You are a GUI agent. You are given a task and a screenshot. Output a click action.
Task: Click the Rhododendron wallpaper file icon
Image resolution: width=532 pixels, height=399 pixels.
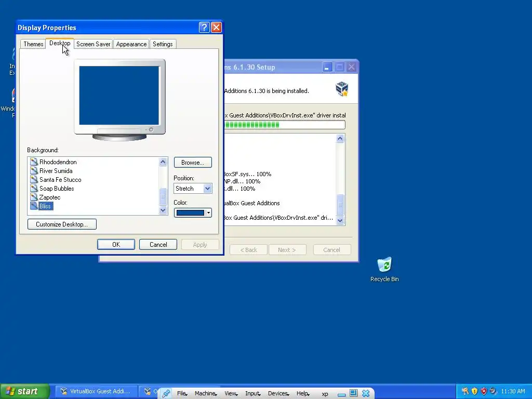click(34, 162)
